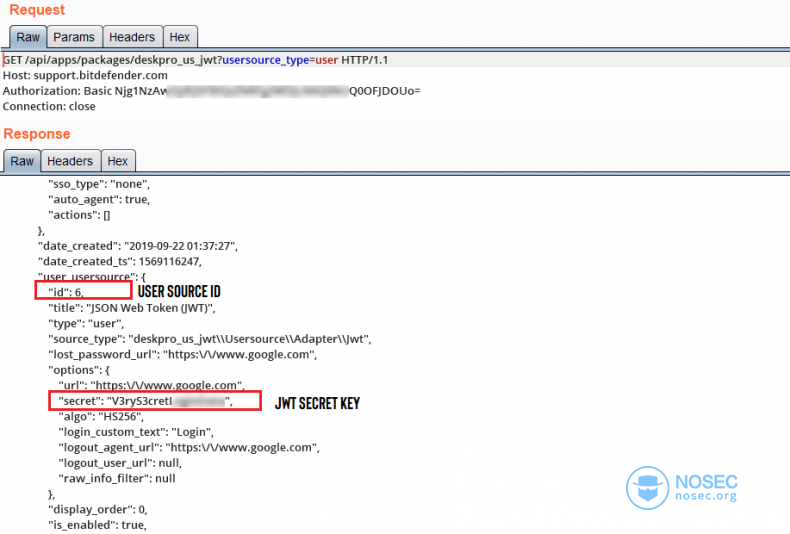790x534 pixels.
Task: Click the "logout_agent_url" line
Action: pyautogui.click(x=189, y=448)
